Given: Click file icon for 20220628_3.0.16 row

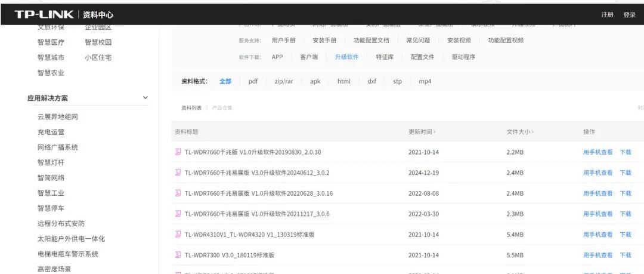Looking at the screenshot, I should click(178, 193).
